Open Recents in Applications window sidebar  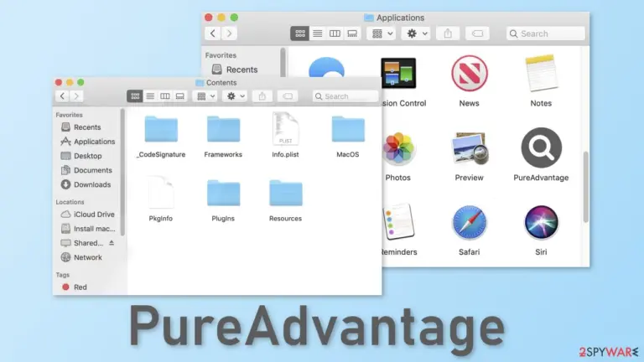pos(235,70)
